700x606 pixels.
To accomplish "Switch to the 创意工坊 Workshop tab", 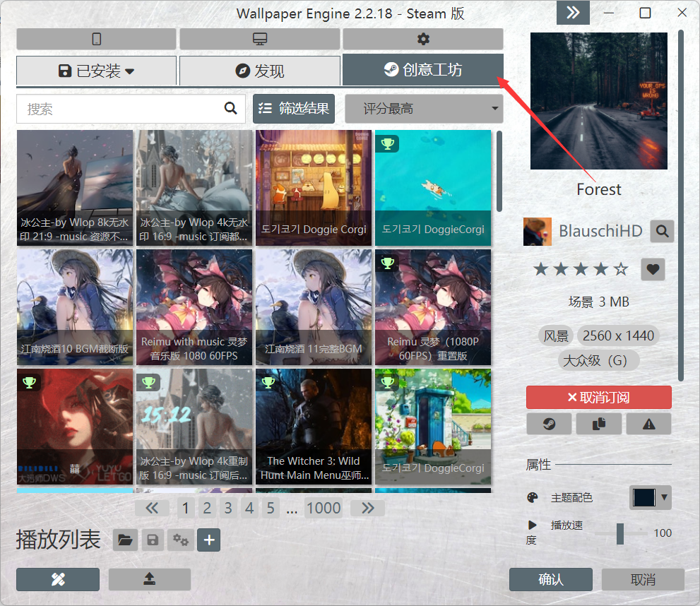I will click(422, 71).
